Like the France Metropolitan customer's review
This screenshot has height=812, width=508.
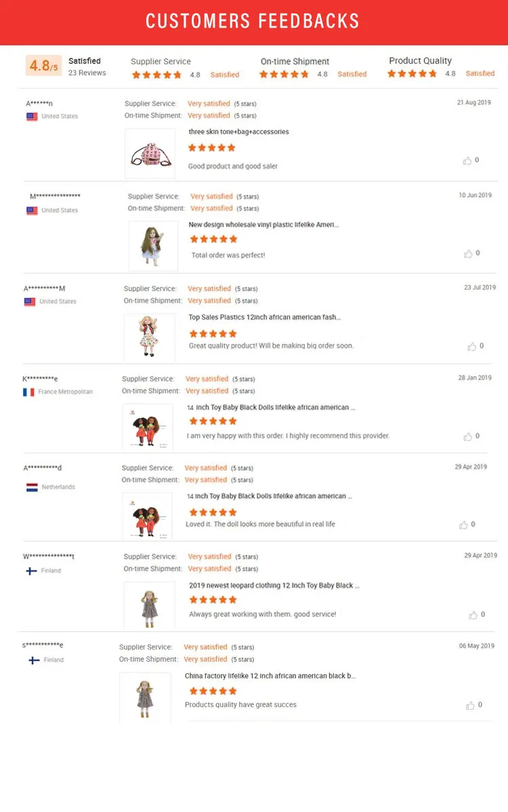pos(467,436)
